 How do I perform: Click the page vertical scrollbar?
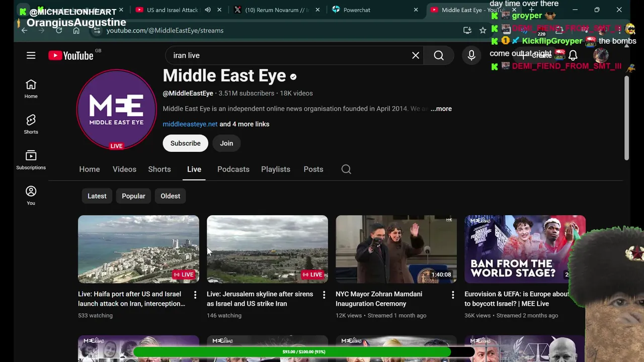pos(626,118)
